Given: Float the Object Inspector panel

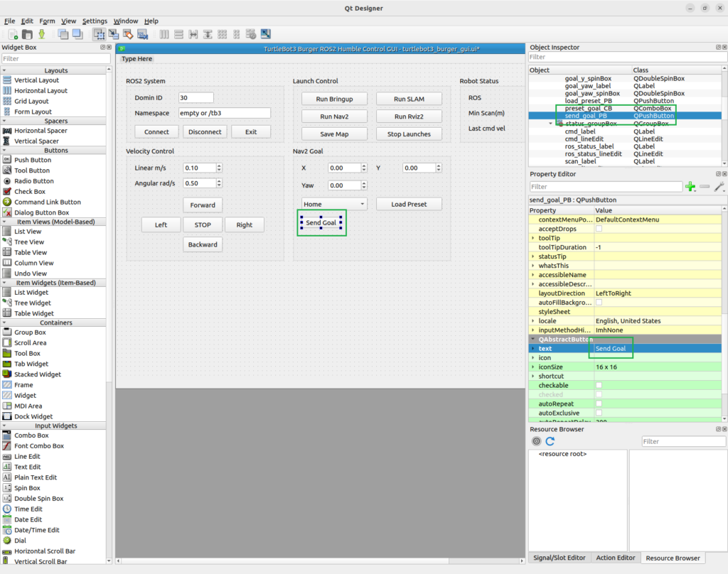Looking at the screenshot, I should pos(718,48).
